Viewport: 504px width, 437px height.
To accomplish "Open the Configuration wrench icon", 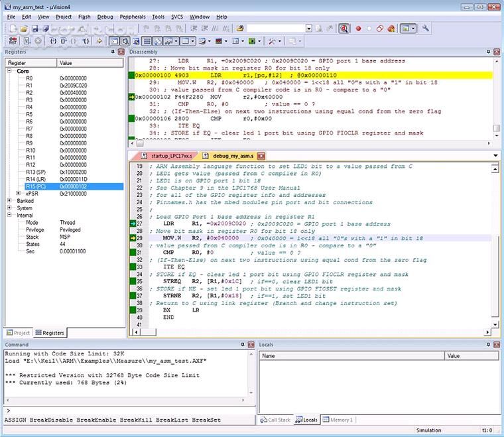I will 426,29.
